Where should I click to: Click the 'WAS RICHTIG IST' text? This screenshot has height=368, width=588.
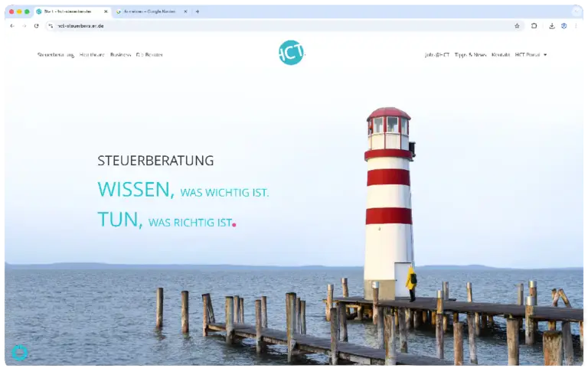pyautogui.click(x=190, y=223)
